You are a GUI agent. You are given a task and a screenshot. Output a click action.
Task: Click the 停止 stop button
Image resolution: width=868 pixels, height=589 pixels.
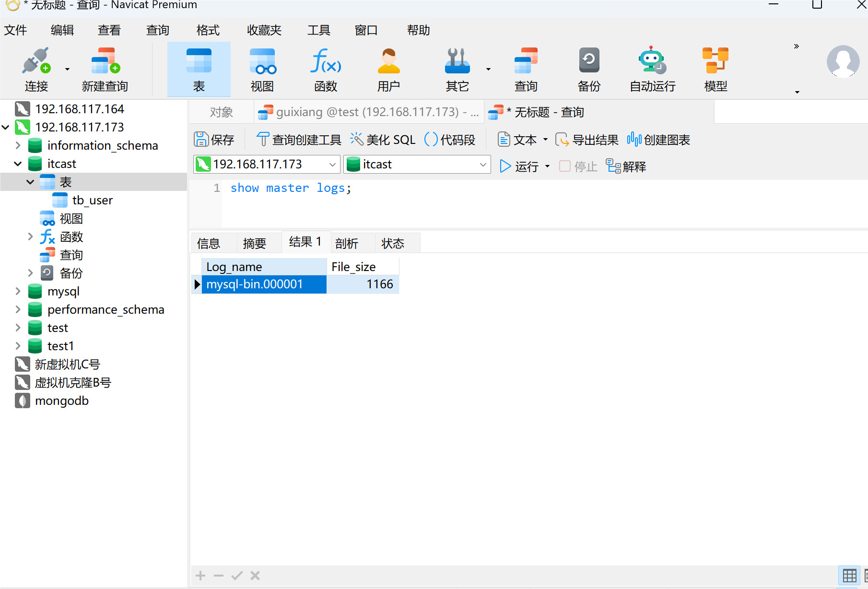click(x=578, y=166)
